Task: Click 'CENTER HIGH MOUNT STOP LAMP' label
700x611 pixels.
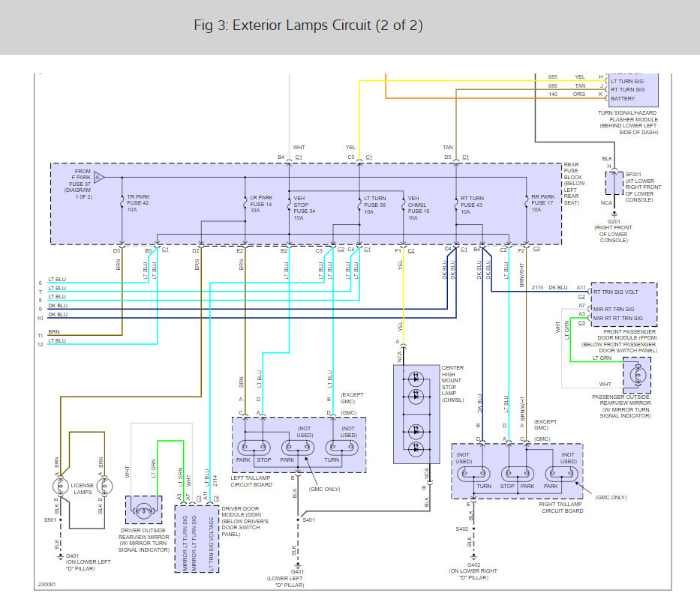Action: click(452, 384)
